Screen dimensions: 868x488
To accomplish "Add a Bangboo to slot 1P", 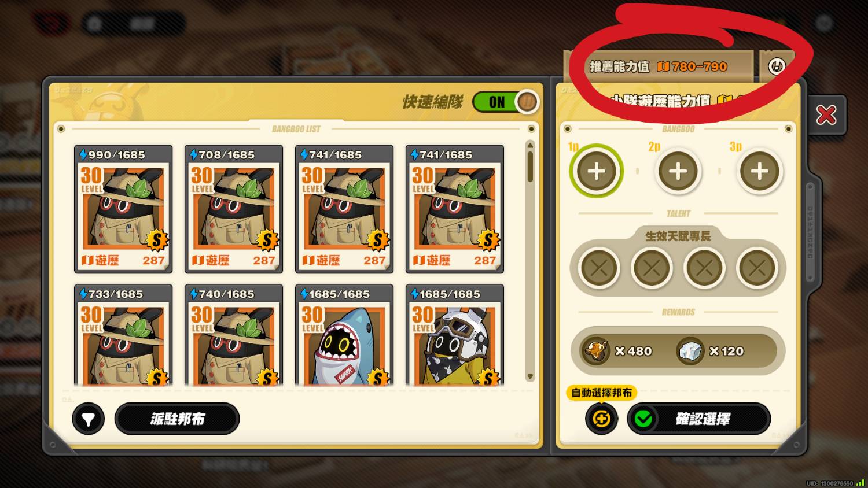I will 596,171.
